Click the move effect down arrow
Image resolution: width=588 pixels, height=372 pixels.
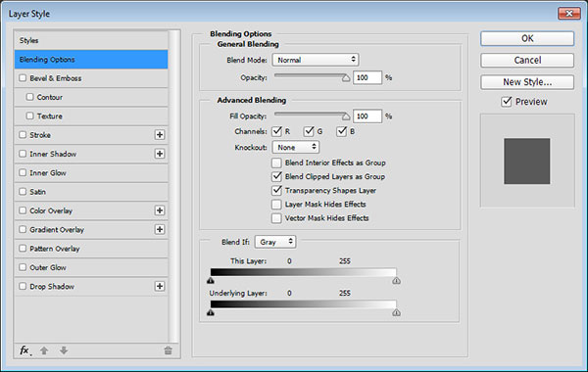pyautogui.click(x=64, y=350)
